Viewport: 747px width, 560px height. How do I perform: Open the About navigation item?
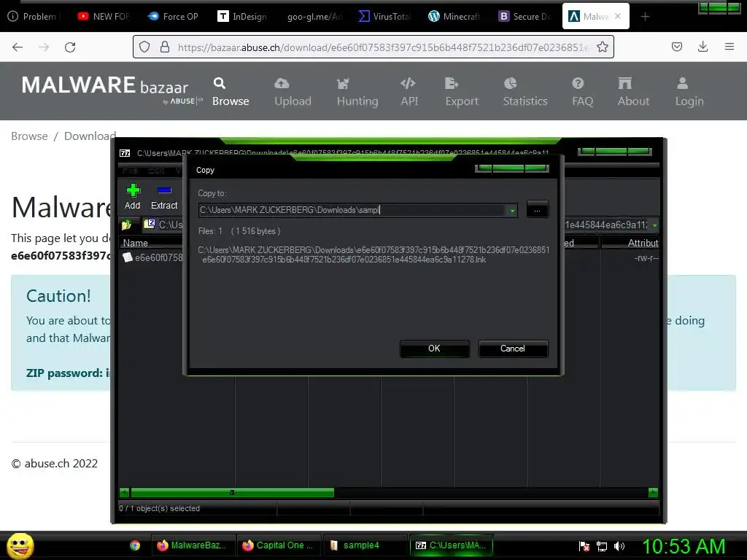click(x=633, y=92)
